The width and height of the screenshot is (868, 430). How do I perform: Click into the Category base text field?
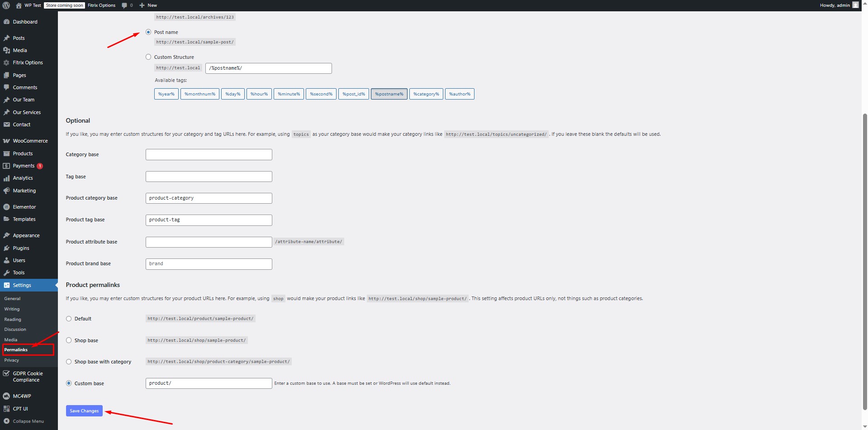pos(209,154)
